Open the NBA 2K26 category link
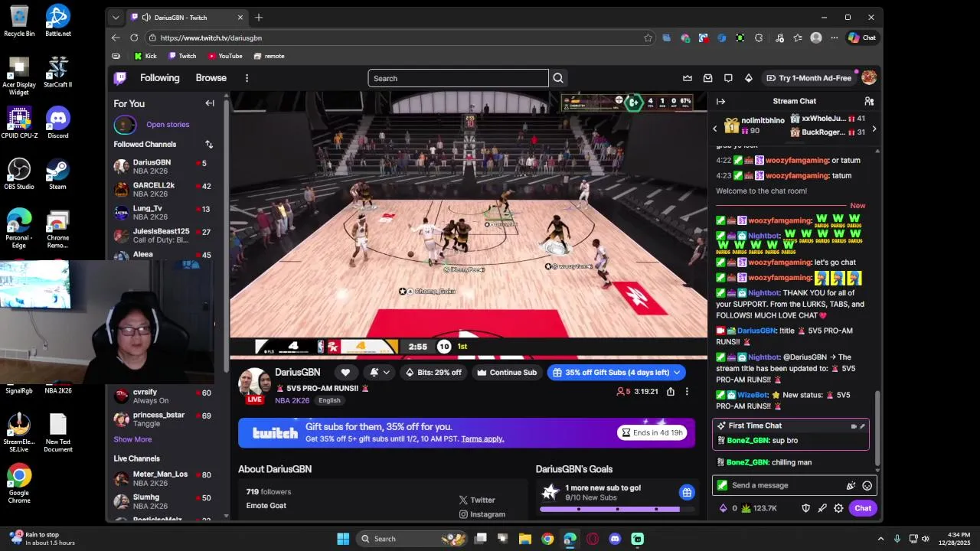The image size is (980, 551). click(292, 400)
